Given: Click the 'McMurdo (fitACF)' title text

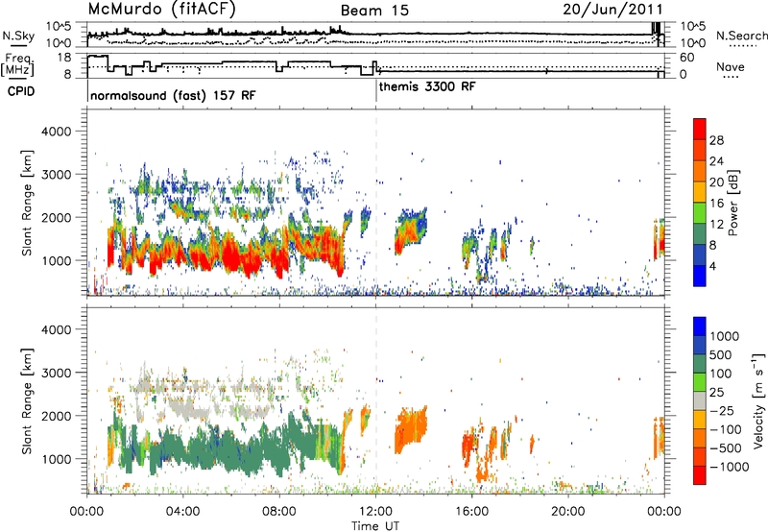Looking at the screenshot, I should coord(161,10).
